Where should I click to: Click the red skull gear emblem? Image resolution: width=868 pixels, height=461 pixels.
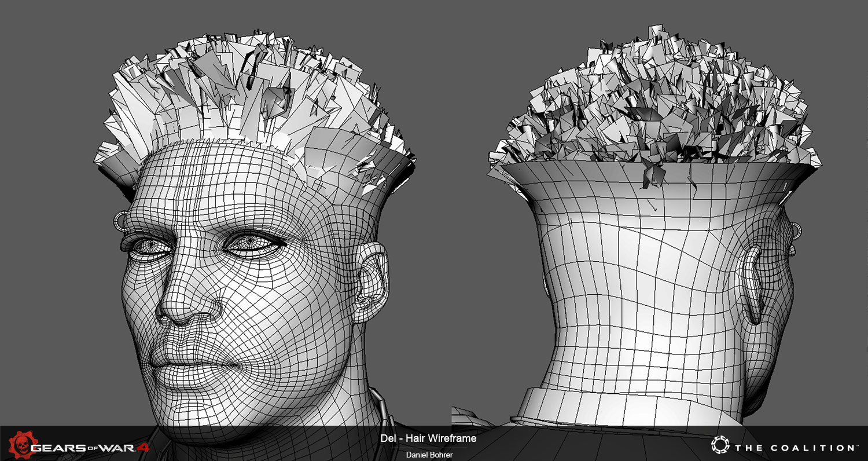pyautogui.click(x=22, y=445)
